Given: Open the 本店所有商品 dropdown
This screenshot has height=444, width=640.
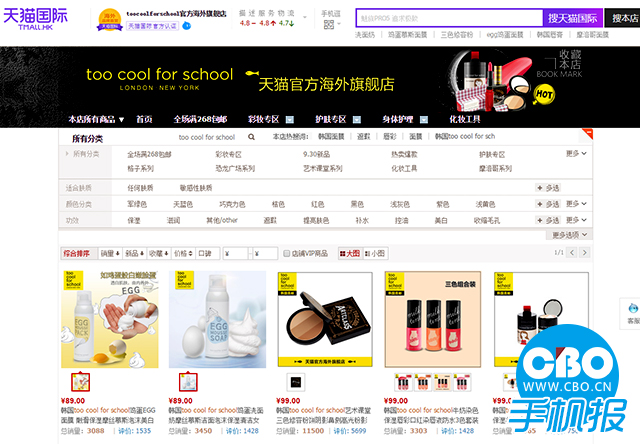Looking at the screenshot, I should 96,119.
